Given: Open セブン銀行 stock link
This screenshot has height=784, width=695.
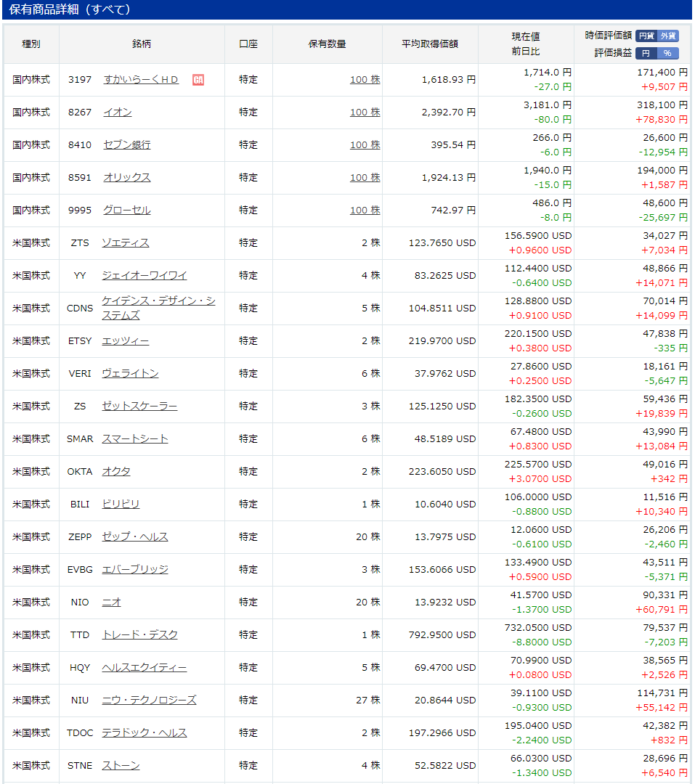Looking at the screenshot, I should click(x=127, y=145).
